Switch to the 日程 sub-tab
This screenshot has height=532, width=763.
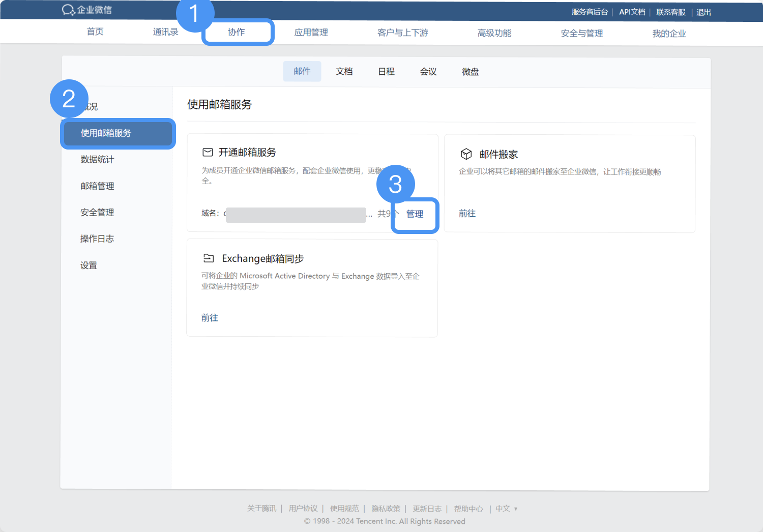[386, 72]
